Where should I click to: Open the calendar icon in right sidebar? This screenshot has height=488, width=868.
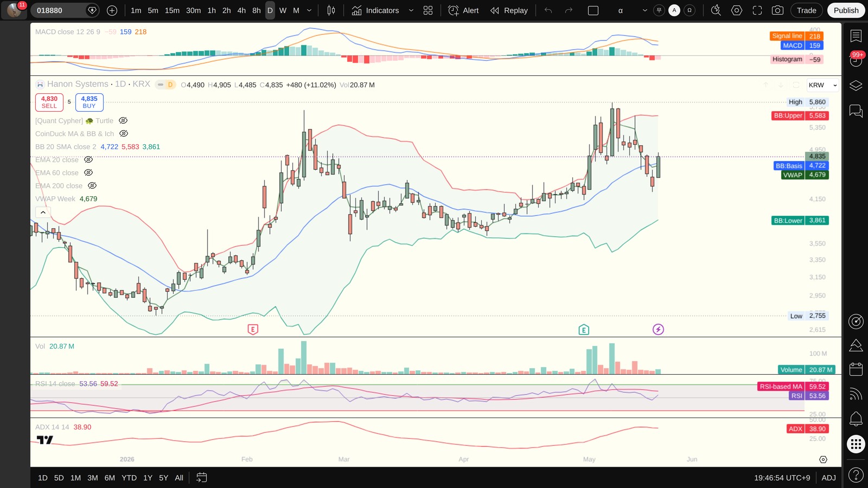pyautogui.click(x=856, y=369)
